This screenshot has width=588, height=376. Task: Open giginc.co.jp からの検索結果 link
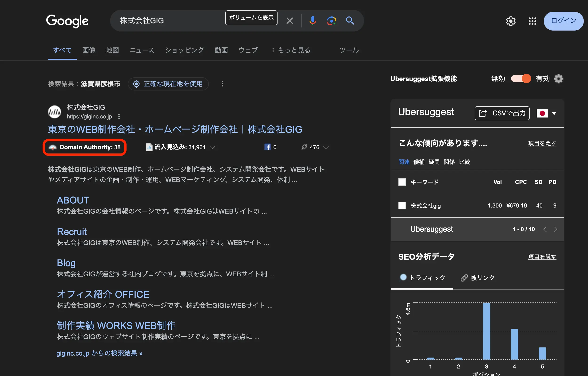click(99, 353)
